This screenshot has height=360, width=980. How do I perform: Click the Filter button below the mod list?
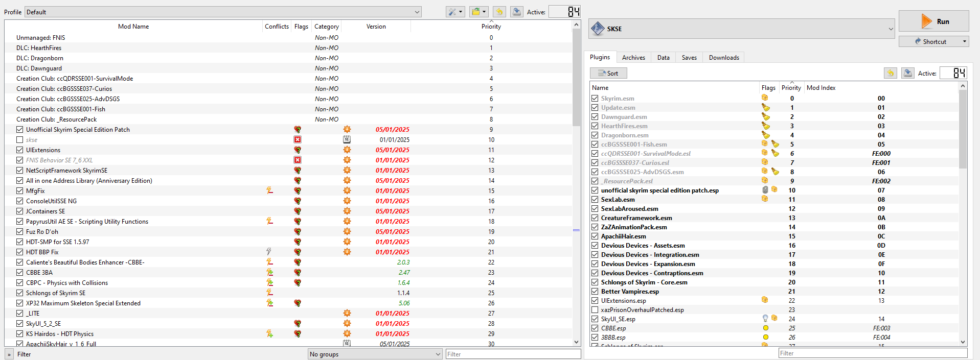point(24,354)
